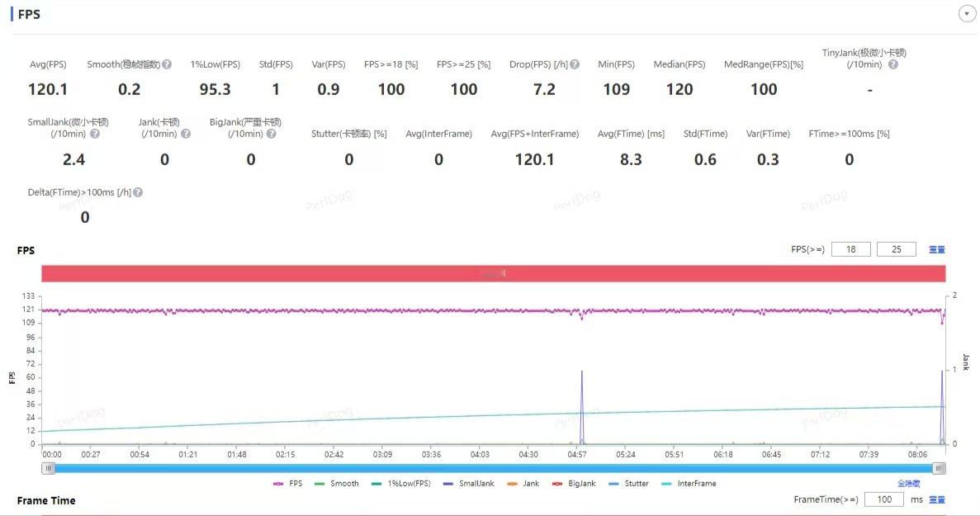Screen dimensions: 980x516
Task: Select Avg(FPS) value 120.1
Action: [48, 89]
